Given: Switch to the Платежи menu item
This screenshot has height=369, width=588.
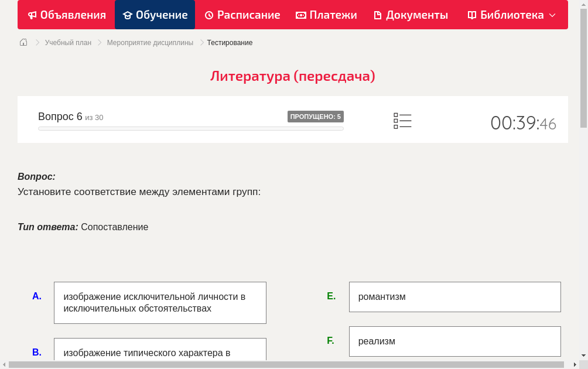Looking at the screenshot, I should click(326, 15).
